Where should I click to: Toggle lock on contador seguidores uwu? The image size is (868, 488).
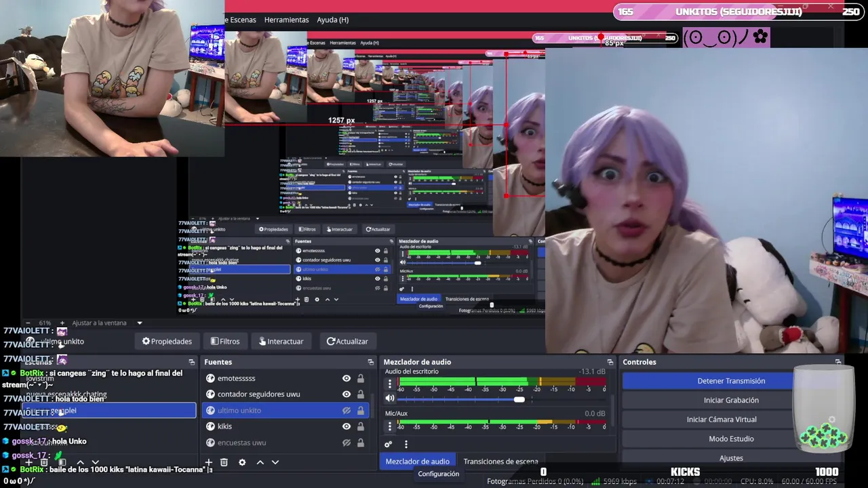coord(361,394)
